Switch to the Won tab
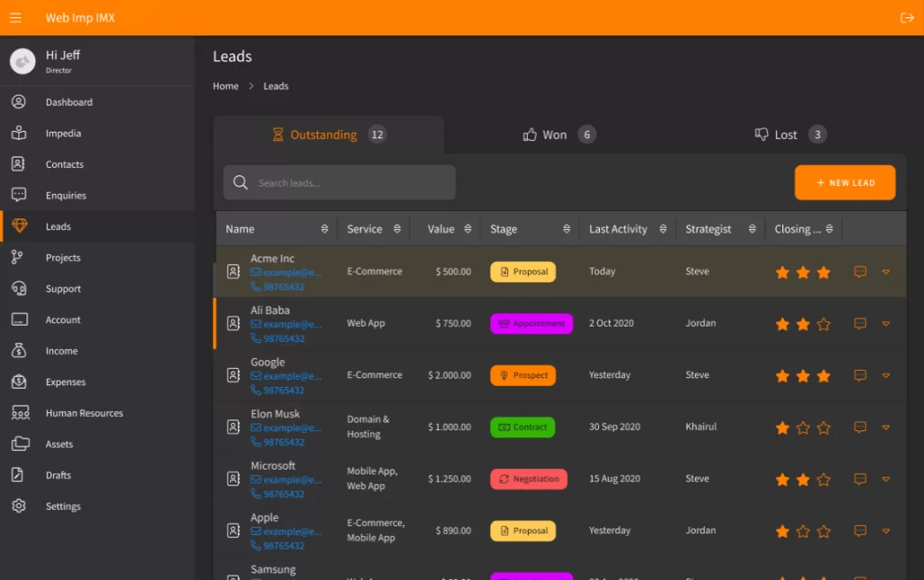Screen dimensions: 924x580 coord(554,135)
